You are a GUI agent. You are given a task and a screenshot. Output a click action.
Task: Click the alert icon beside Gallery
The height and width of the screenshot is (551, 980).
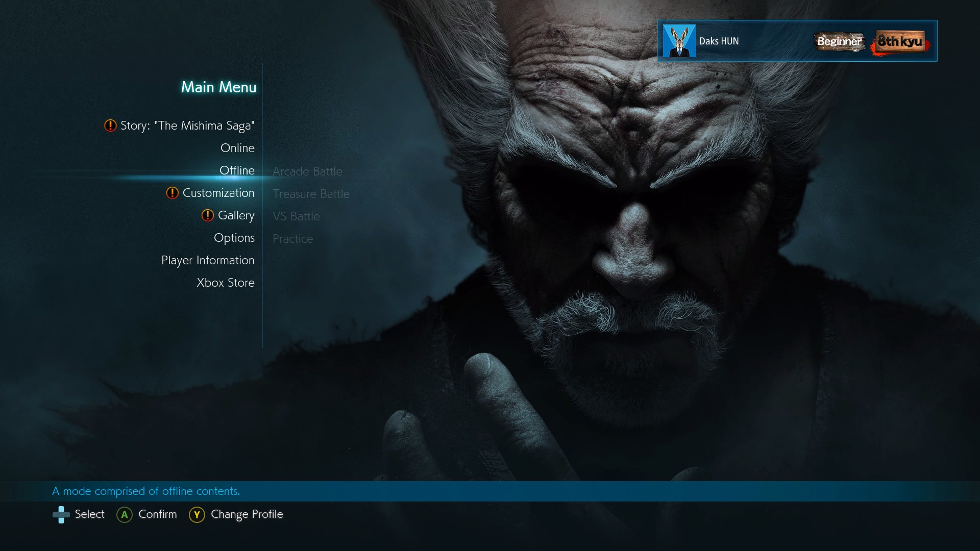pyautogui.click(x=208, y=215)
